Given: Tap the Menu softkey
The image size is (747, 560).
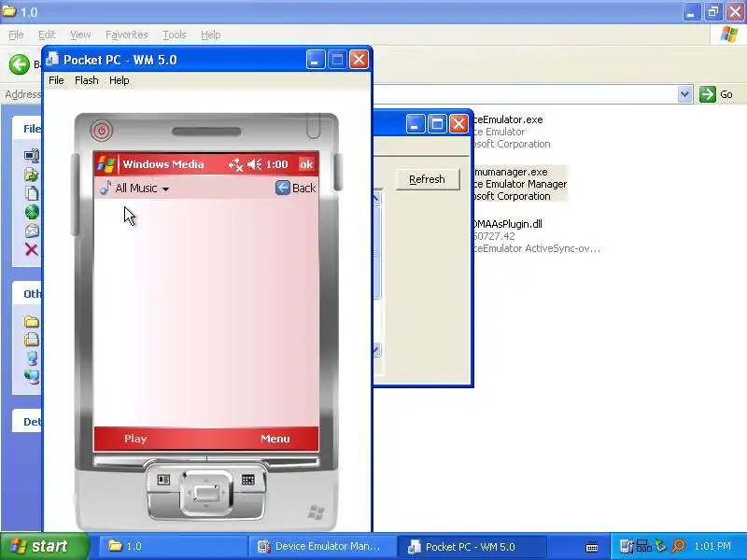Looking at the screenshot, I should tap(275, 439).
